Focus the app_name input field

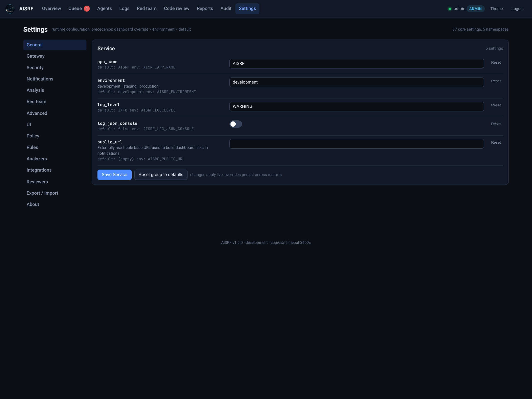[356, 64]
